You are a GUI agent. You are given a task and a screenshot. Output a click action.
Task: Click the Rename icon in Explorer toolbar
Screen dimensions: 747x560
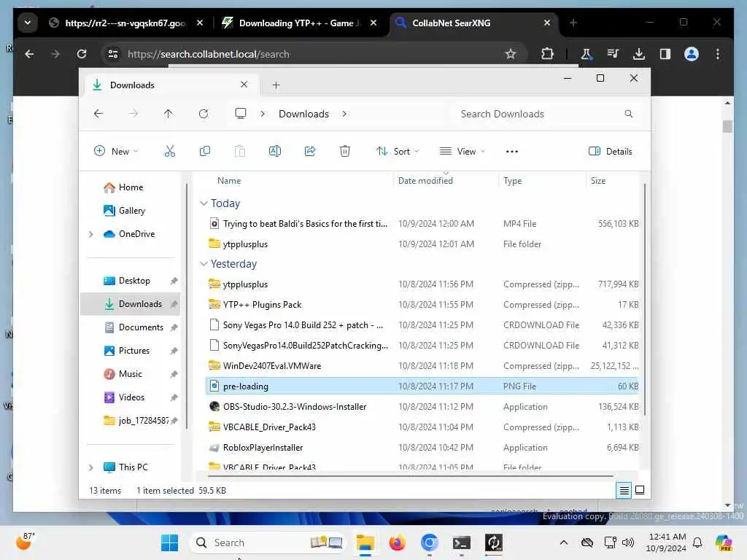click(275, 152)
